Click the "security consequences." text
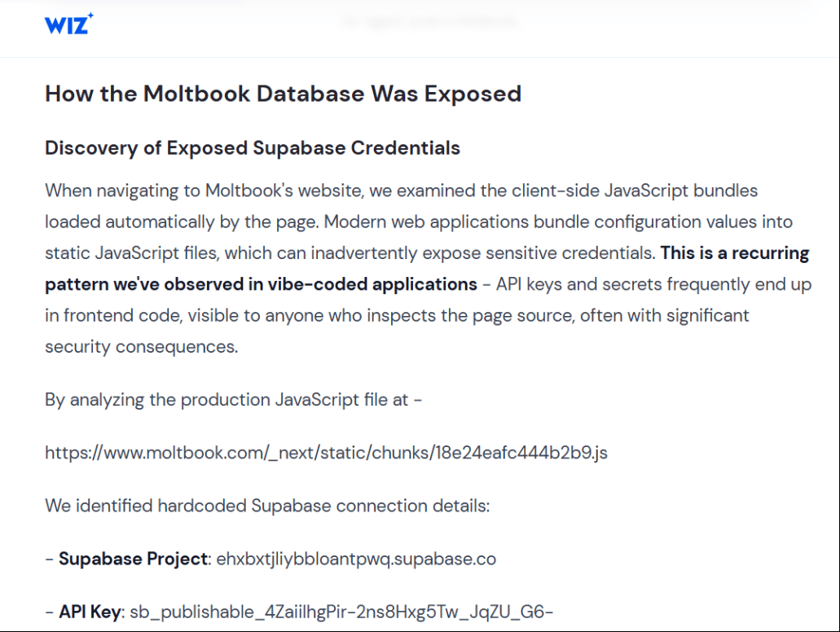This screenshot has height=632, width=840. (x=142, y=346)
